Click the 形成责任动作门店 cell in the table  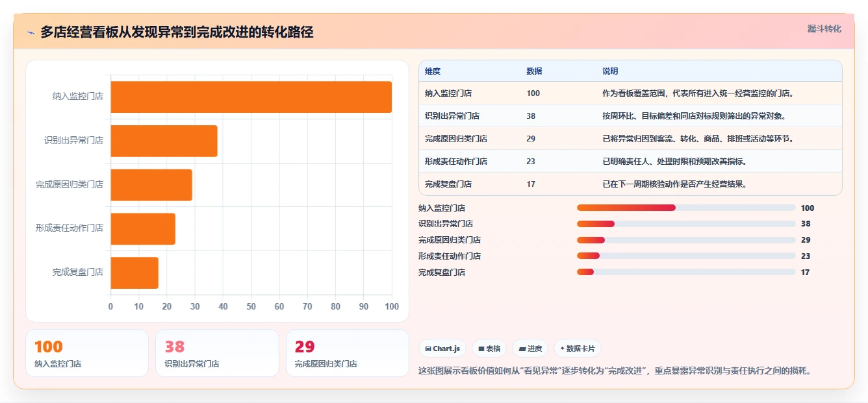[x=456, y=162]
